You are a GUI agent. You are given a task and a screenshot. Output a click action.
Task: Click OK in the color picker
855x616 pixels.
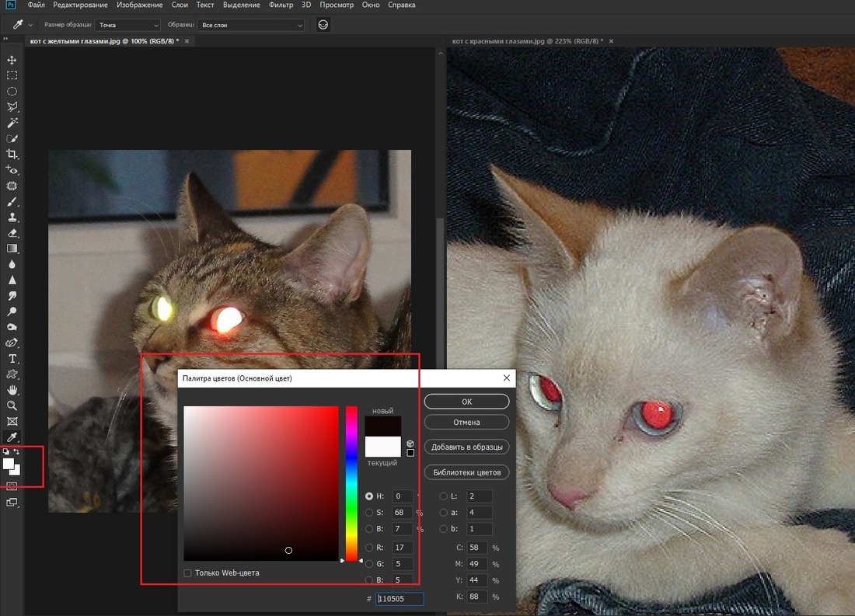pos(466,402)
